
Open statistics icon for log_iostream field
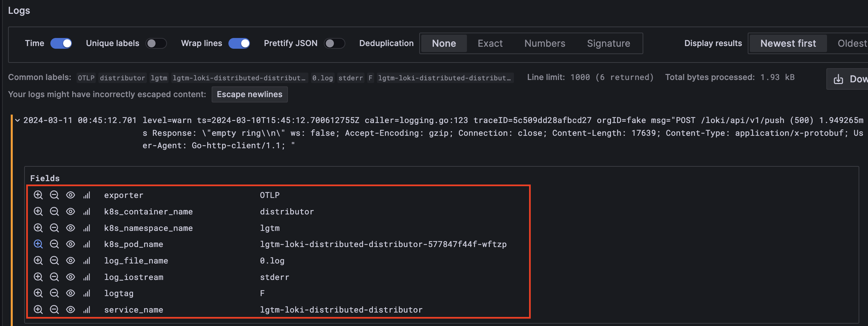point(87,277)
